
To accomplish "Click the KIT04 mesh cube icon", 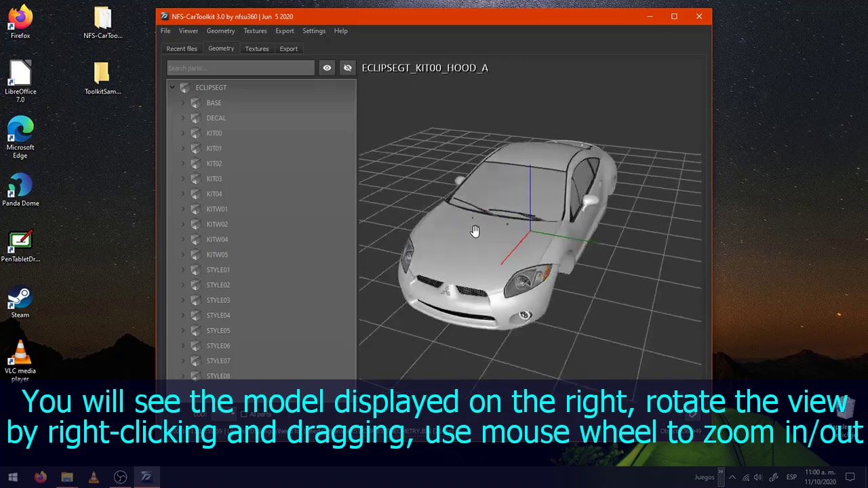I will pos(195,194).
